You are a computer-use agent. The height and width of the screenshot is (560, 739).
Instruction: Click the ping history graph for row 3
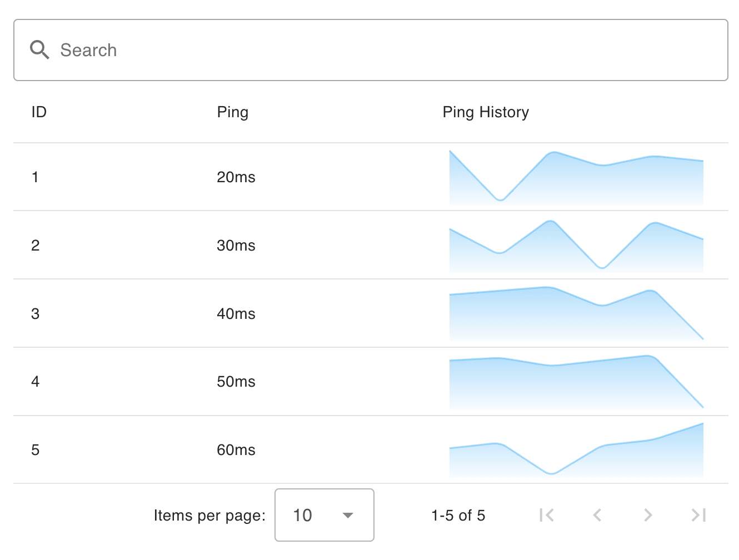click(576, 313)
